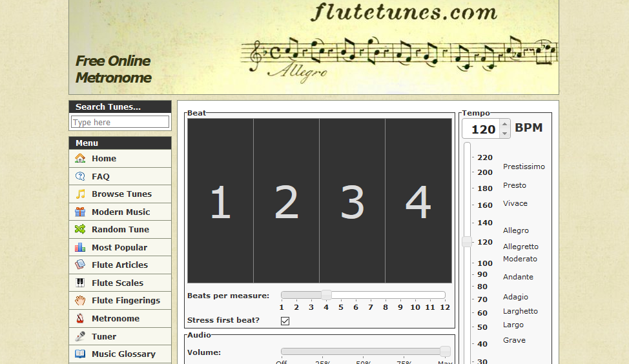Click the Adagio tempo label
The height and width of the screenshot is (364, 629).
pos(515,297)
